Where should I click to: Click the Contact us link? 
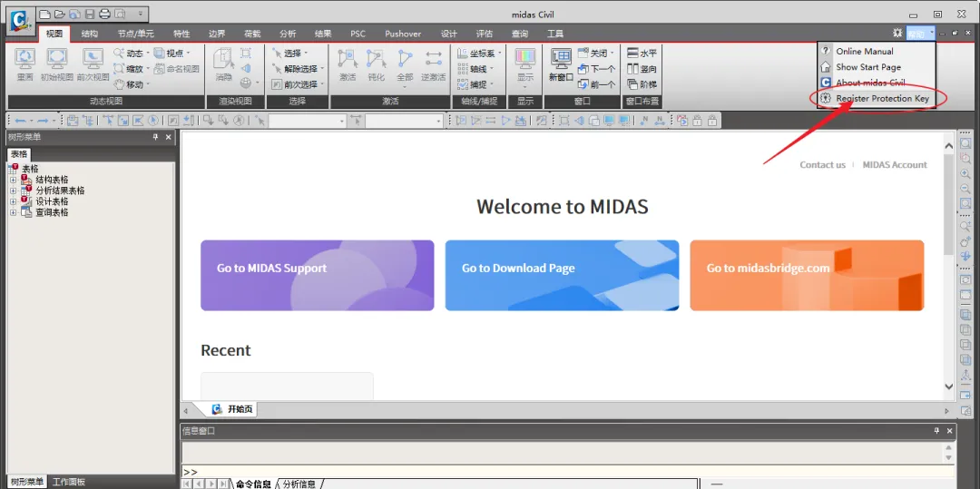click(x=822, y=165)
